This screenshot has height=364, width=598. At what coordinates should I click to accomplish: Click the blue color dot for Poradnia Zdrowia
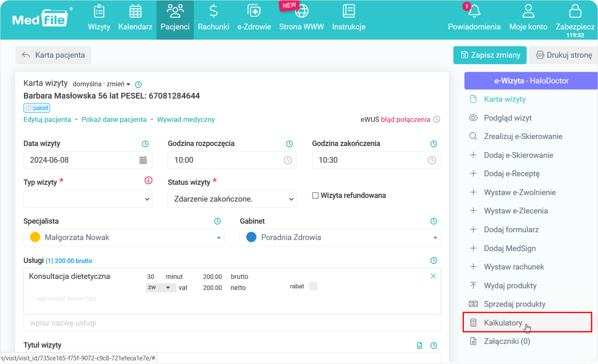[251, 237]
